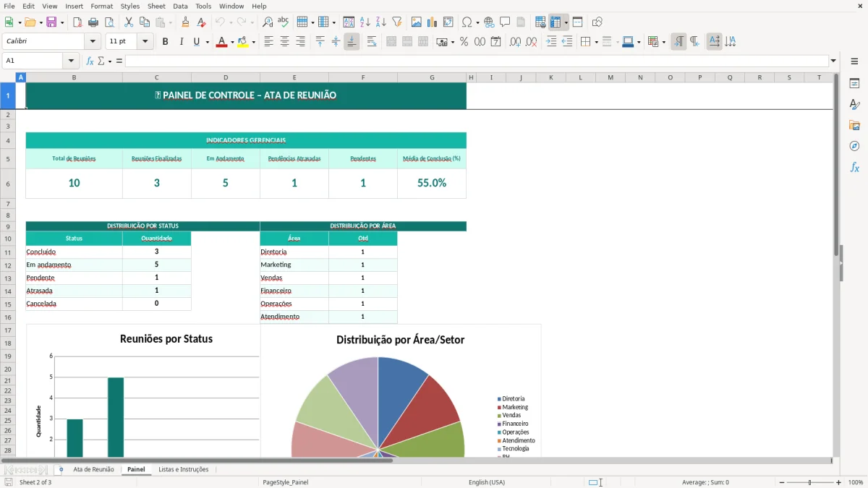Toggle Underline formatting
The image size is (868, 488).
tap(196, 42)
